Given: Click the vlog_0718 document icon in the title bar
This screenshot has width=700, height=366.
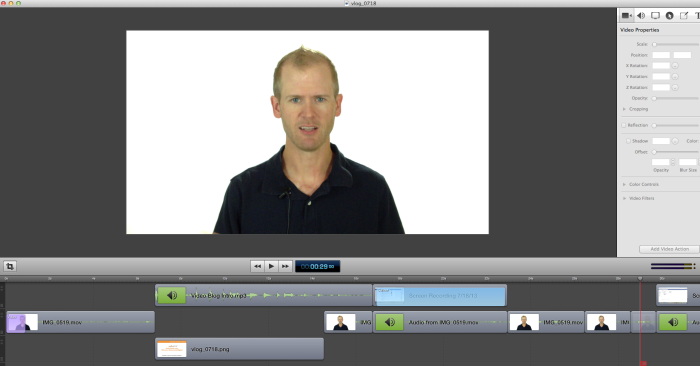Looking at the screenshot, I should [346, 3].
